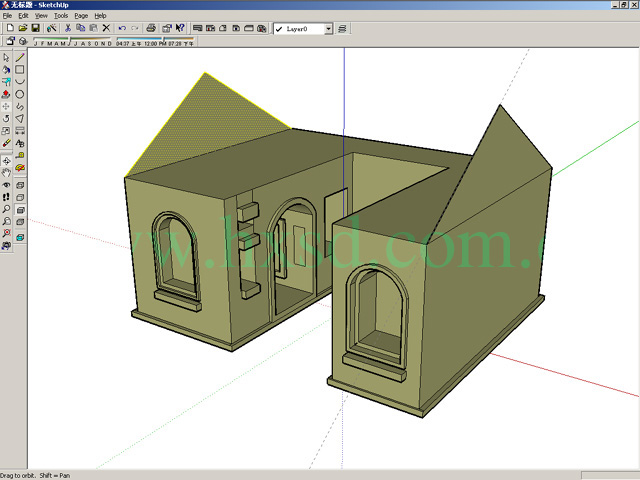Choose the Eraser tool
The width and height of the screenshot is (640, 480).
click(x=6, y=143)
